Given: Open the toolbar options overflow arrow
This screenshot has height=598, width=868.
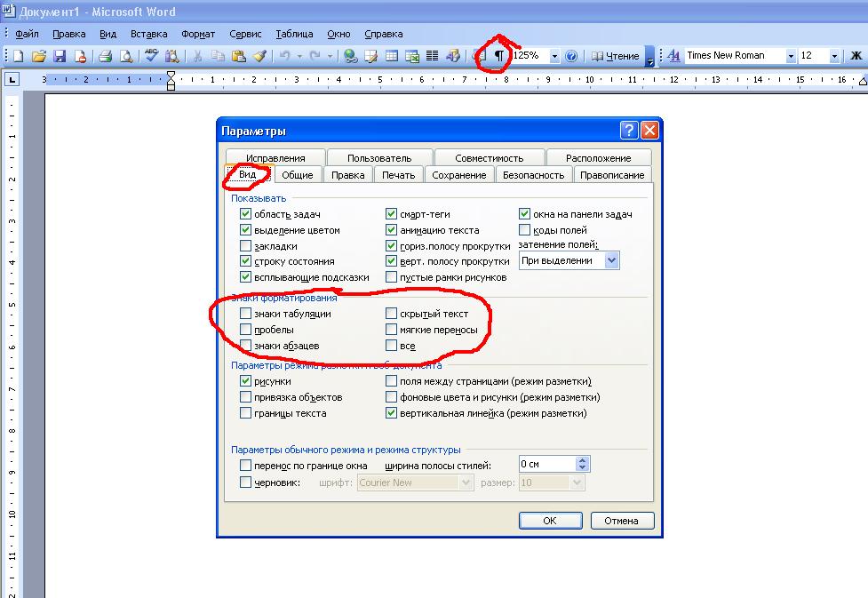Looking at the screenshot, I should tap(650, 57).
